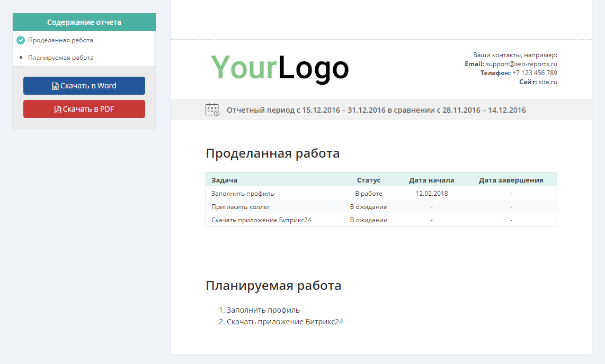Screen dimensions: 605x364
Task: Click the calendar icon beside report period
Action: [212, 110]
